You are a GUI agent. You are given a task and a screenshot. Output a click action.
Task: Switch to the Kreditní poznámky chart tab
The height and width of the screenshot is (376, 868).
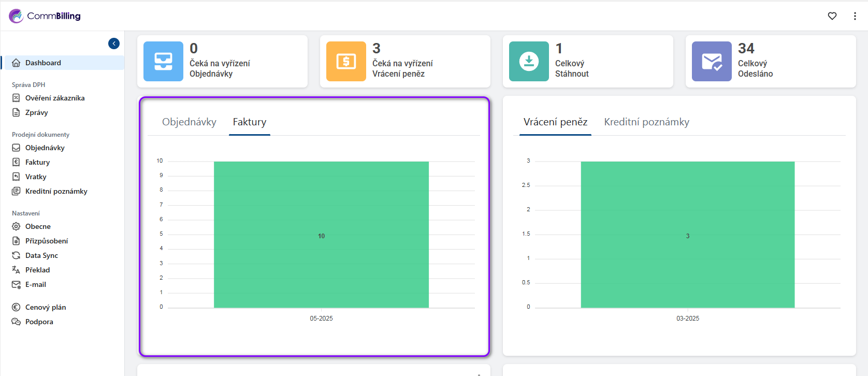646,122
